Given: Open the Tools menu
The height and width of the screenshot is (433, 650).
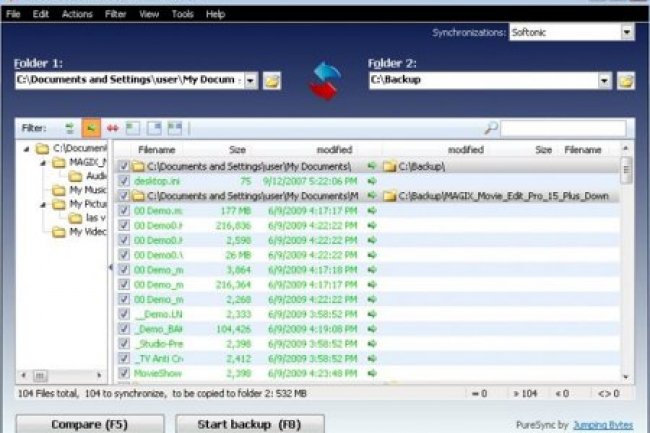Looking at the screenshot, I should pyautogui.click(x=182, y=14).
